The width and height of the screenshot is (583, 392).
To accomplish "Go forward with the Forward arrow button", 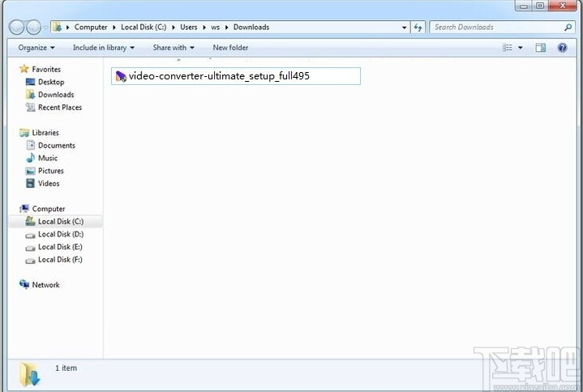I will pos(34,27).
